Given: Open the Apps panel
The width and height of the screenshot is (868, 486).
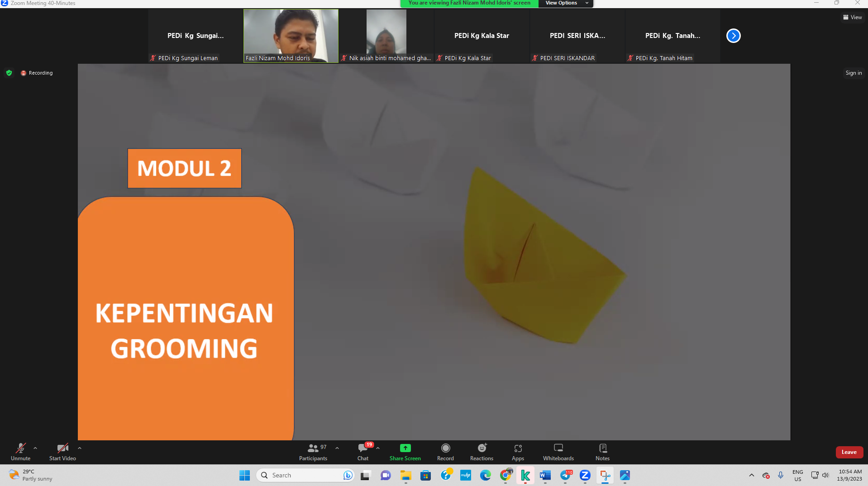Looking at the screenshot, I should tap(518, 452).
